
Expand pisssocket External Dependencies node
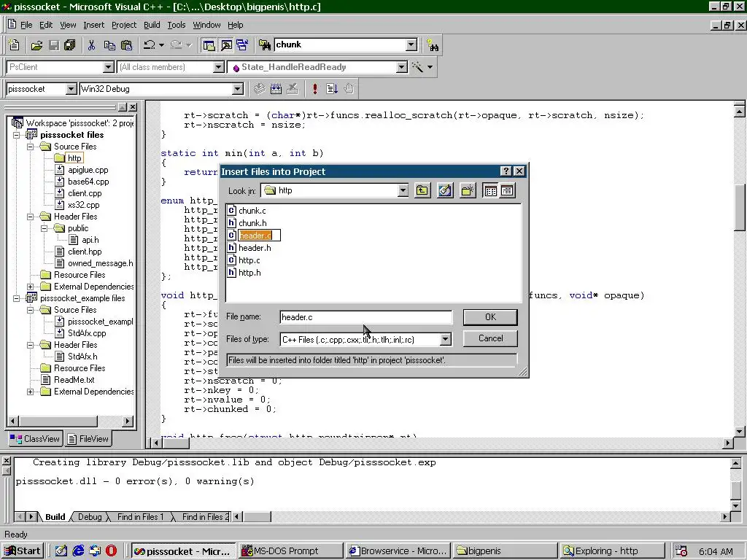pyautogui.click(x=31, y=287)
